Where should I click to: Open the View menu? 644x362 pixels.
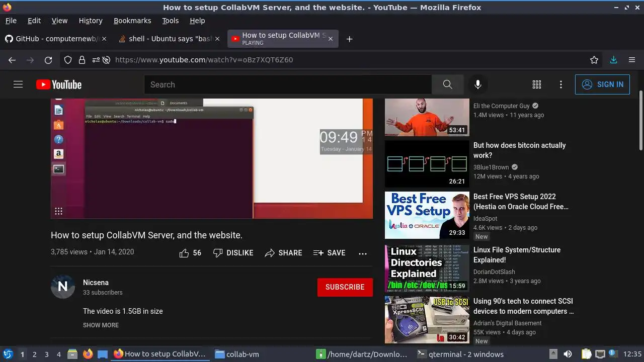(x=59, y=21)
